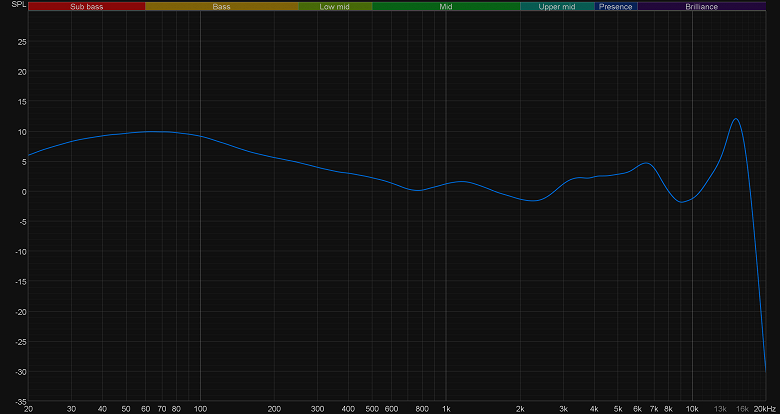Click the 50 frequency axis label
780x414 pixels.
[x=126, y=409]
